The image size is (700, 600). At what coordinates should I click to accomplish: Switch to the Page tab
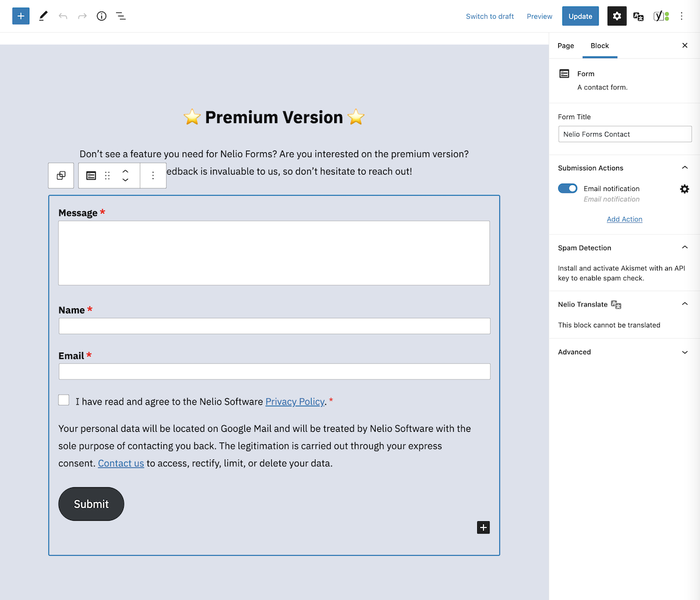click(566, 46)
